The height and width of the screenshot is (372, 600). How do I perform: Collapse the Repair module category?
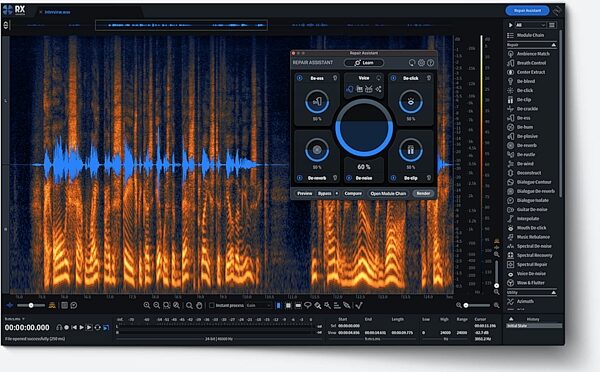[x=553, y=45]
